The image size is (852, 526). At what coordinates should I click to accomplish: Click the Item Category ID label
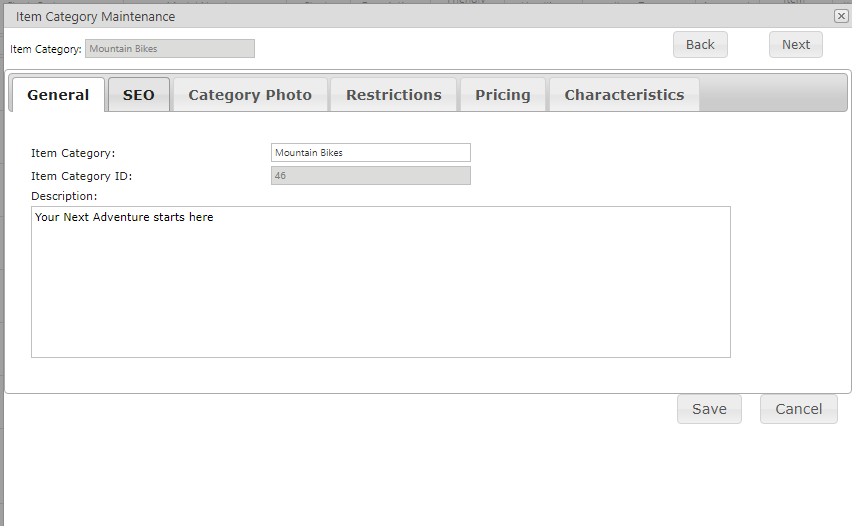[82, 176]
